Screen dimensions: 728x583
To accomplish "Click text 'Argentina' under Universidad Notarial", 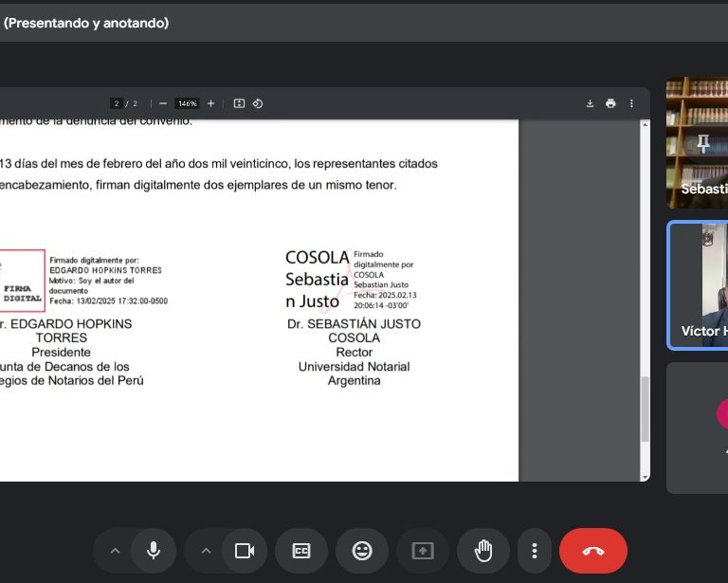I will (x=354, y=381).
